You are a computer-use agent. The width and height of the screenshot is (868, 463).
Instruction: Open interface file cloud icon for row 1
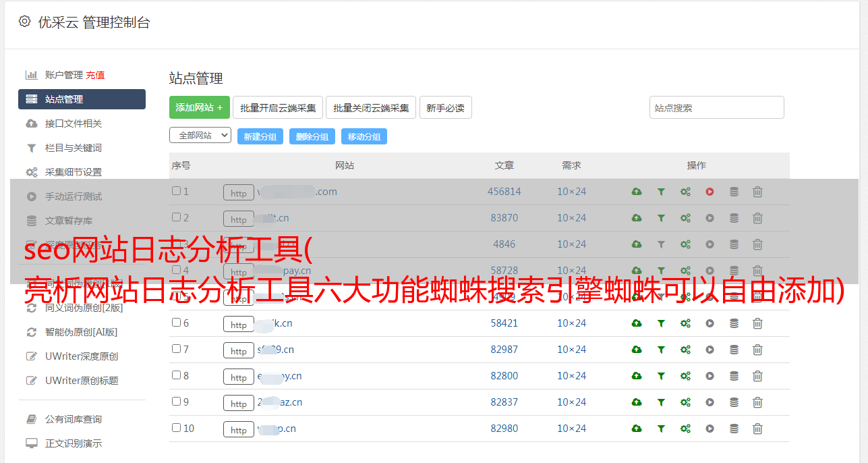[x=636, y=192]
